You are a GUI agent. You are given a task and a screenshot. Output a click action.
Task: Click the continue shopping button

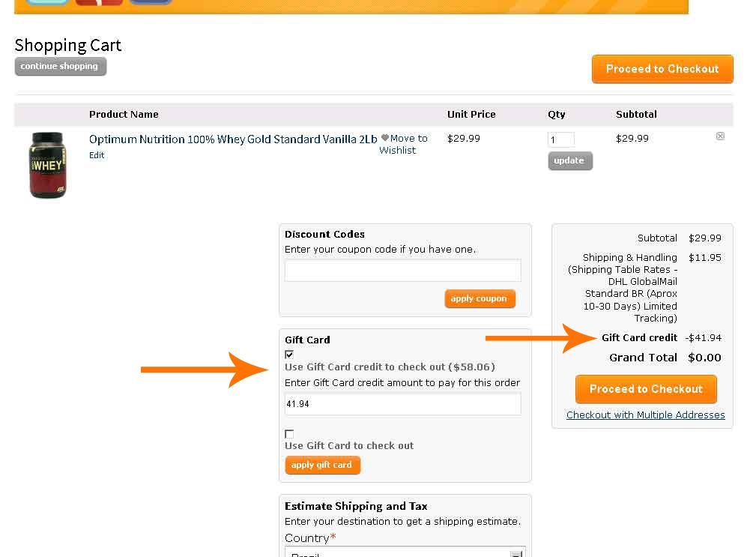tap(60, 66)
